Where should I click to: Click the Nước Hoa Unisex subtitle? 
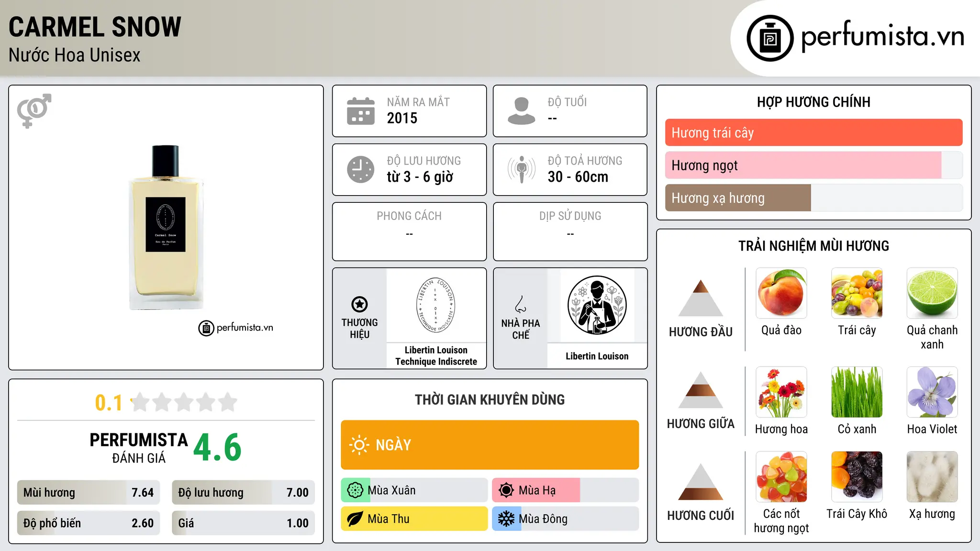[x=74, y=55]
